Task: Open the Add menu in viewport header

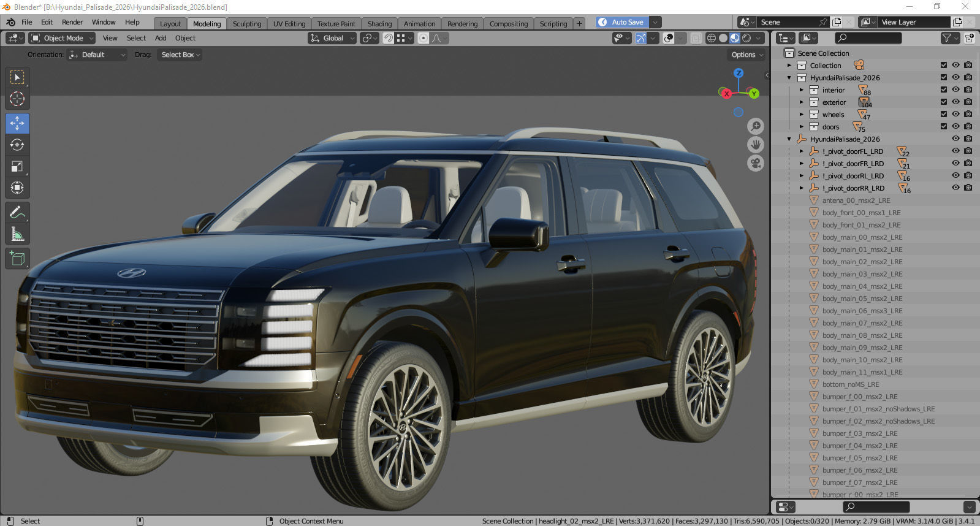Action: 161,38
